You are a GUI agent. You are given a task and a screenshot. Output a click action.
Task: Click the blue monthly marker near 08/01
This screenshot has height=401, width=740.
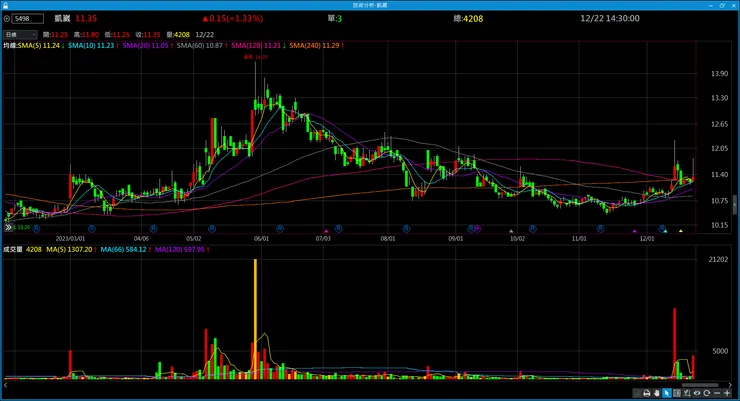click(406, 229)
